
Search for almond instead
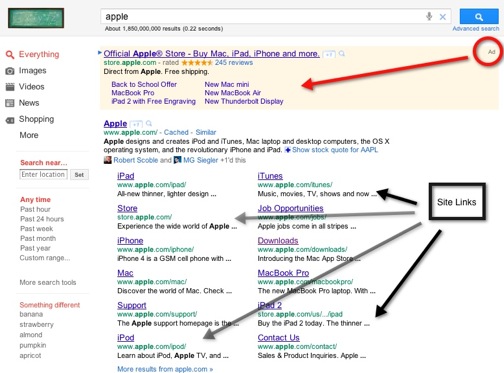tap(31, 335)
